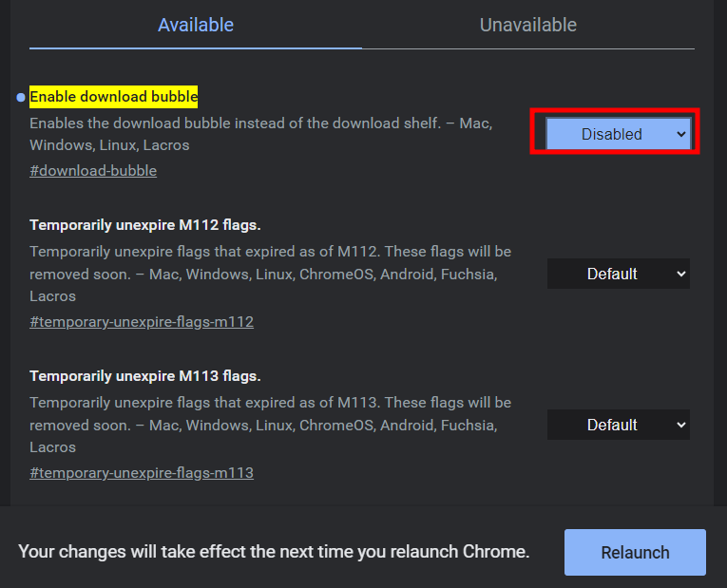Click the #download-bubble link
Image resolution: width=727 pixels, height=588 pixels.
93,171
